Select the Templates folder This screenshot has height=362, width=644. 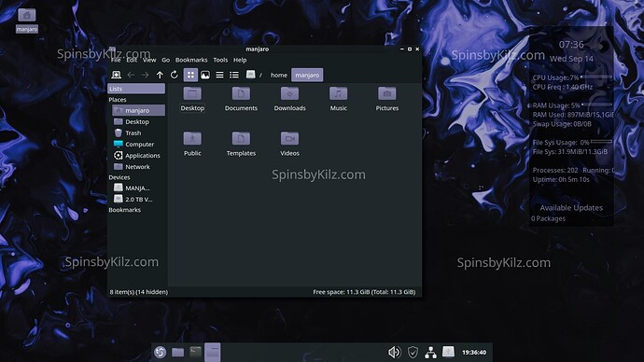[241, 144]
